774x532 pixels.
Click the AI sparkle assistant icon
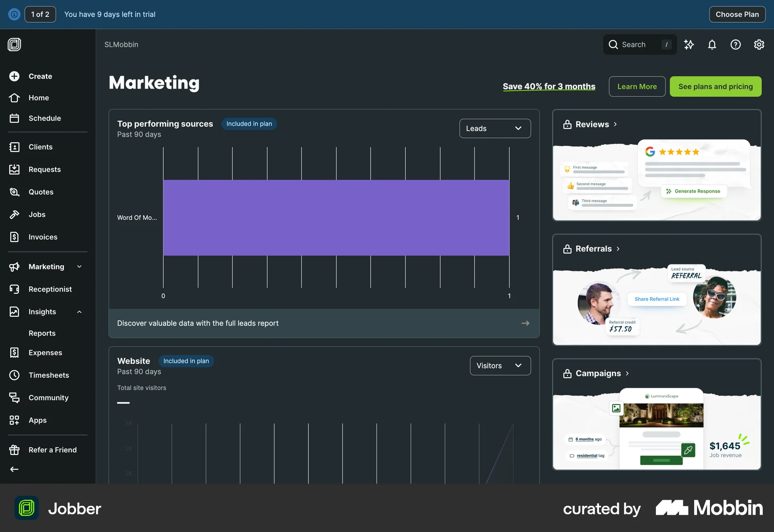click(689, 45)
